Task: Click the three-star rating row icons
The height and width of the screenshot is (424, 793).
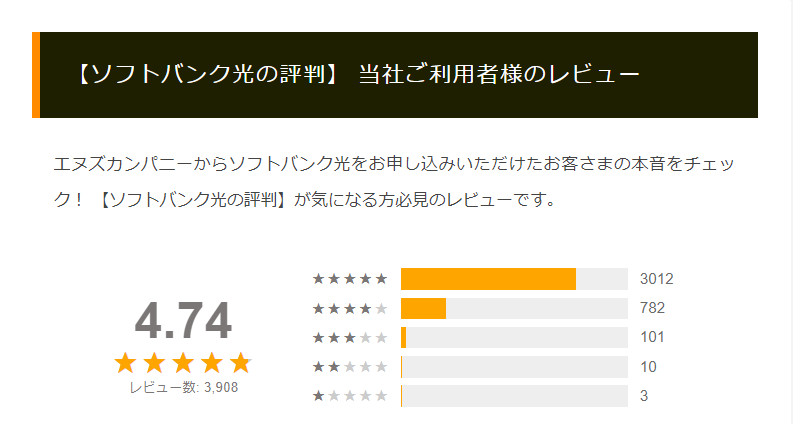Action: click(x=350, y=337)
